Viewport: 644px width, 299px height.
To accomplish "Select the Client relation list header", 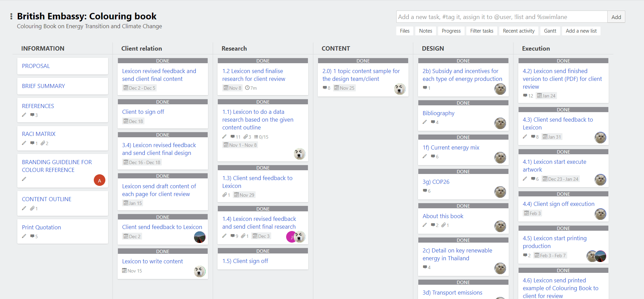I will click(142, 49).
